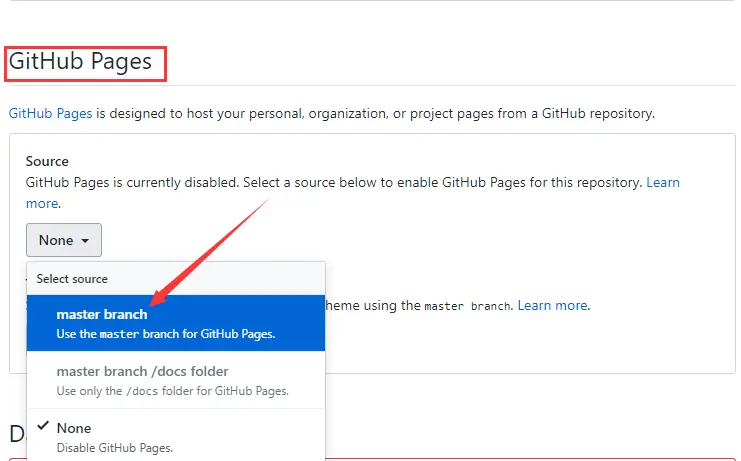Open the None source dropdown button
The height and width of the screenshot is (461, 741).
64,240
